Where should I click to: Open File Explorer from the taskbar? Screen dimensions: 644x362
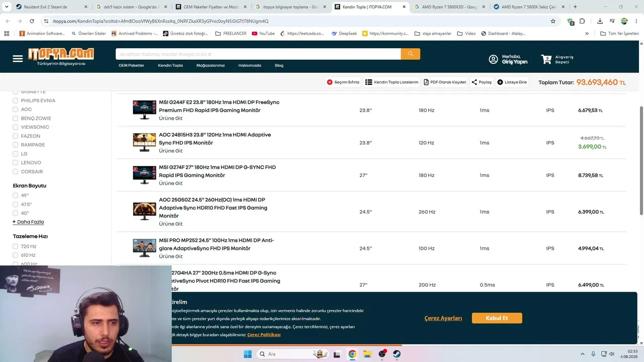[x=367, y=354]
